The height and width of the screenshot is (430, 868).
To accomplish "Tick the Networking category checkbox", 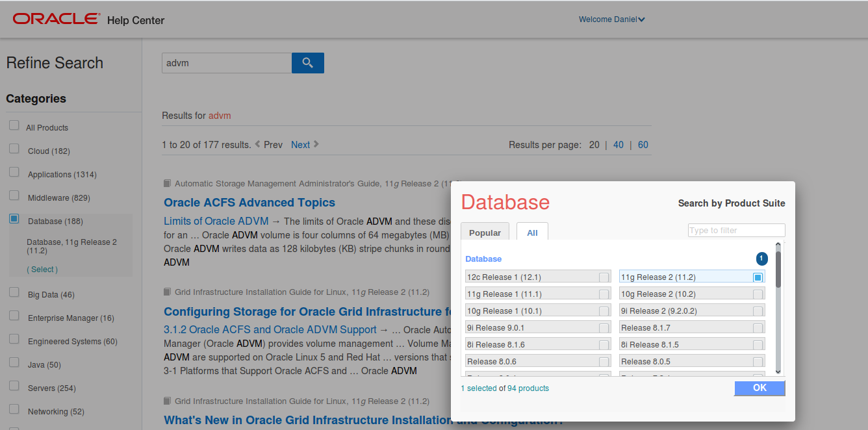I will tap(14, 409).
